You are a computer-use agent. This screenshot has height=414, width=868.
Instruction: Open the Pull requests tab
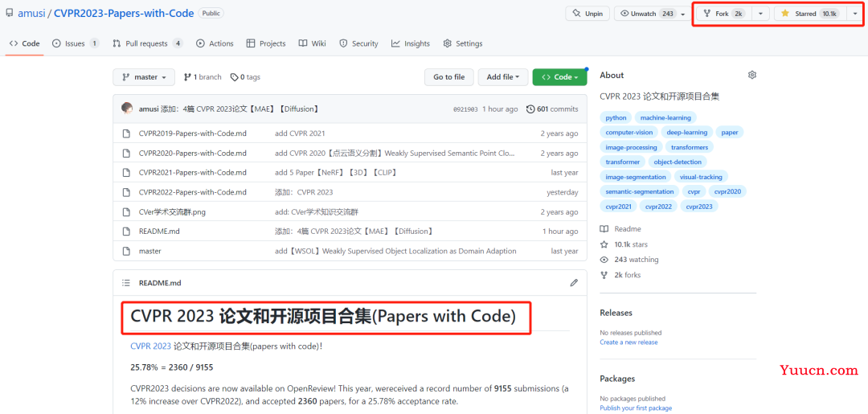pyautogui.click(x=148, y=43)
